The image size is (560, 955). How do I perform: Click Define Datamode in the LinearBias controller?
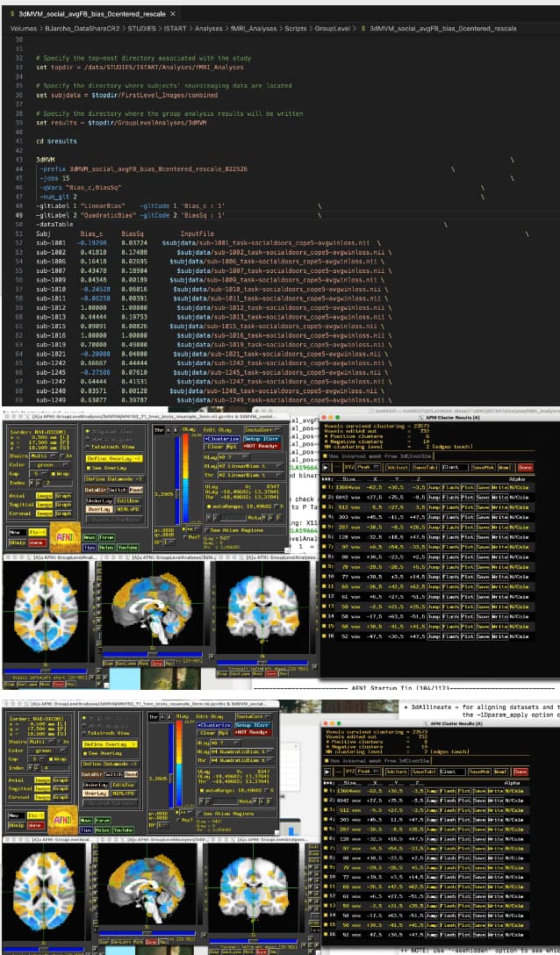112,479
